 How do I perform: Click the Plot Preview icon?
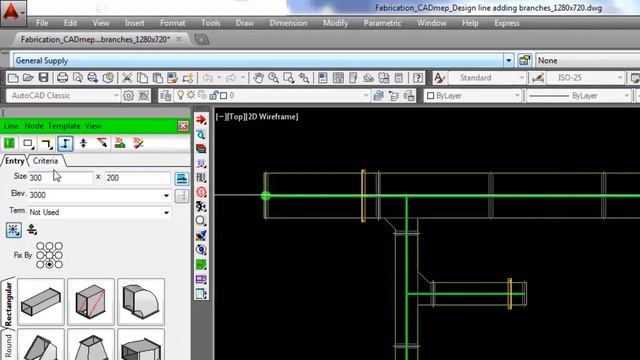[x=78, y=78]
